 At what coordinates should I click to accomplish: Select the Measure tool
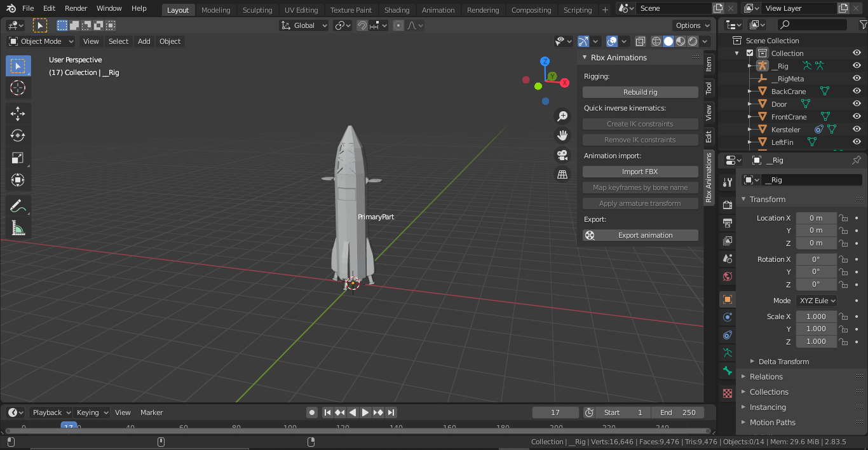[18, 228]
